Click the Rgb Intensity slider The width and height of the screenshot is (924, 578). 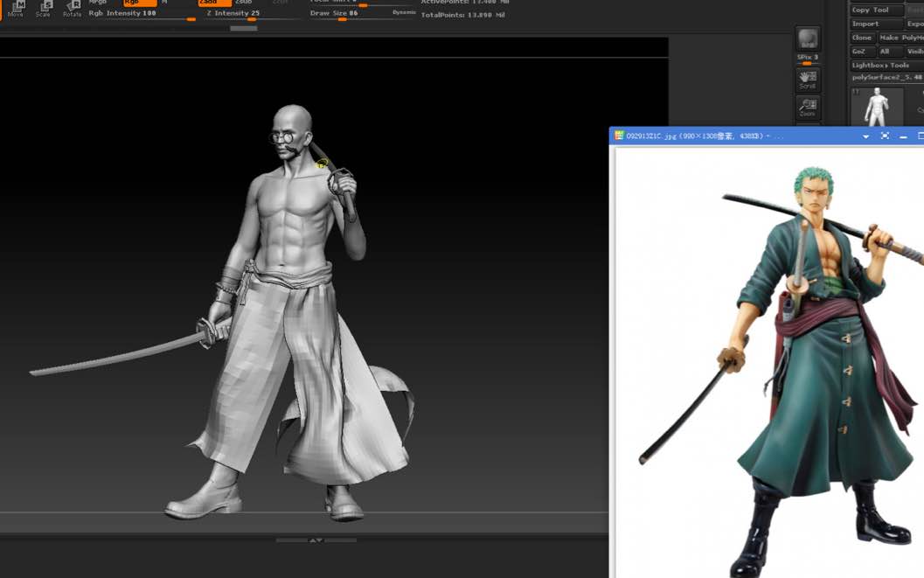(x=142, y=16)
